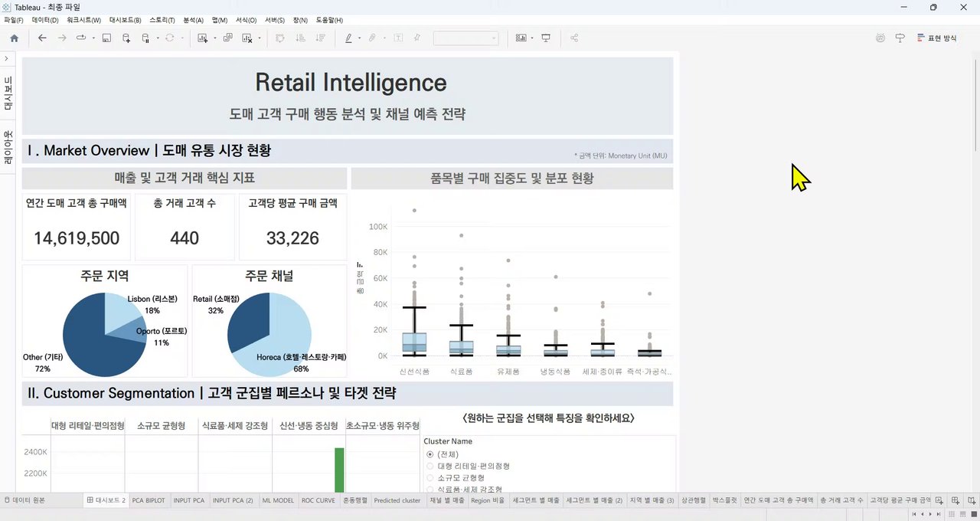The height and width of the screenshot is (521, 980).
Task: Open the 데이터(D) menu
Action: click(44, 20)
